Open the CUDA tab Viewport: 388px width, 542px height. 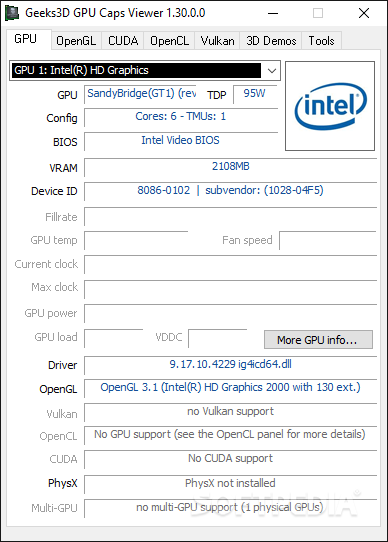coord(123,41)
